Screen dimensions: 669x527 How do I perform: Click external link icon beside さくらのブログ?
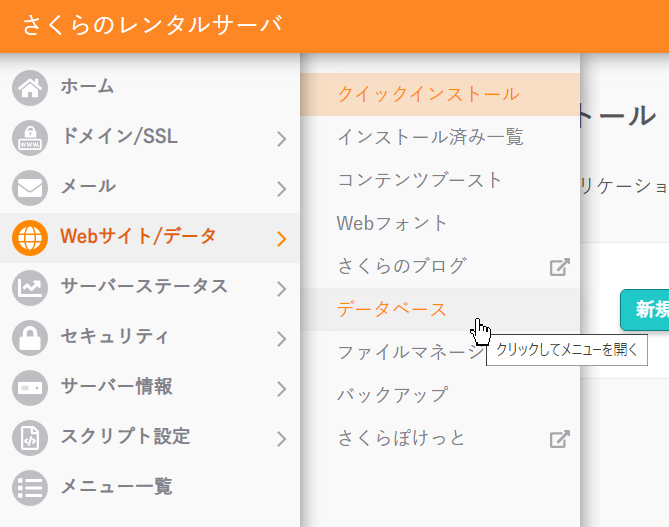(x=559, y=267)
